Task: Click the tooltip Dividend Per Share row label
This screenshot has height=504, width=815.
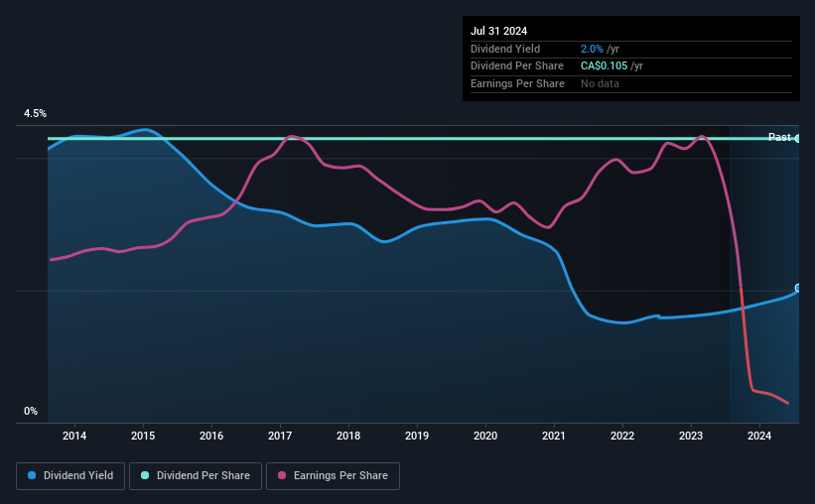Action: [517, 66]
